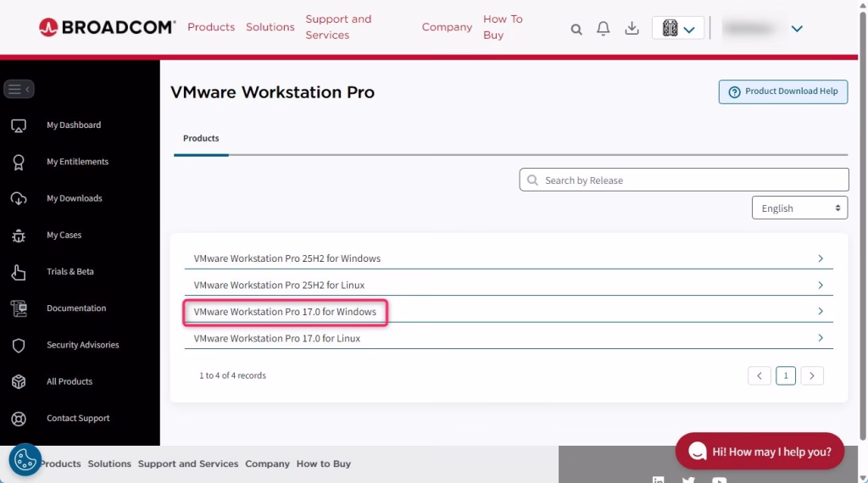The height and width of the screenshot is (483, 868).
Task: Go to next page in pagination
Action: click(812, 375)
